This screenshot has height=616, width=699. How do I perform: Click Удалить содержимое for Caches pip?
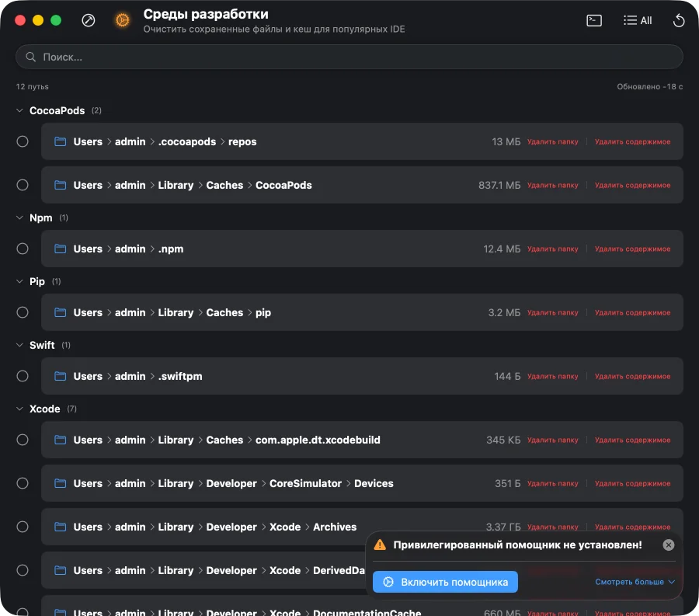click(632, 312)
